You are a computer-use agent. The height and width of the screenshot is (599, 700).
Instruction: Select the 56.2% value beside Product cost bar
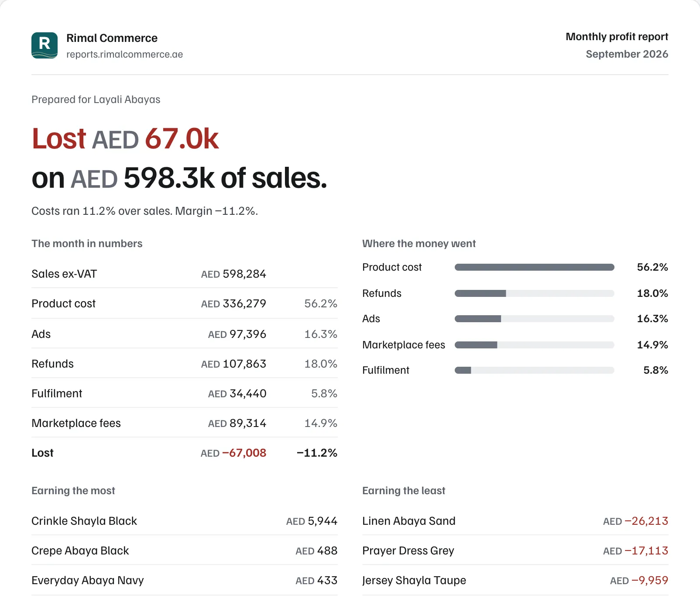coord(652,267)
